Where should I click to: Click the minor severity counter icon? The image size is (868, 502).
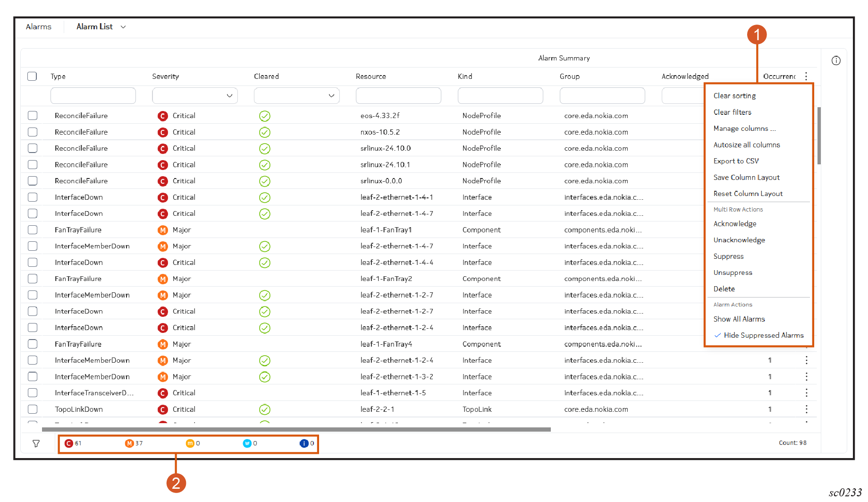(190, 443)
